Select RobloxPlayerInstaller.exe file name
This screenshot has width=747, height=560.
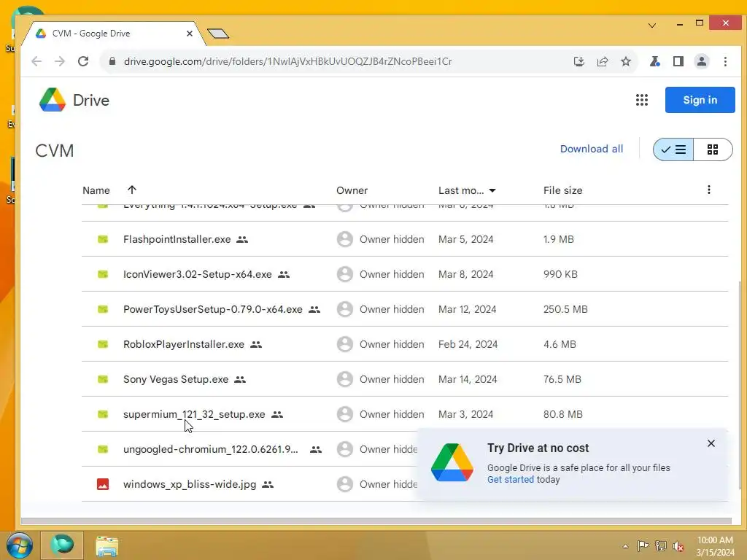pyautogui.click(x=183, y=344)
